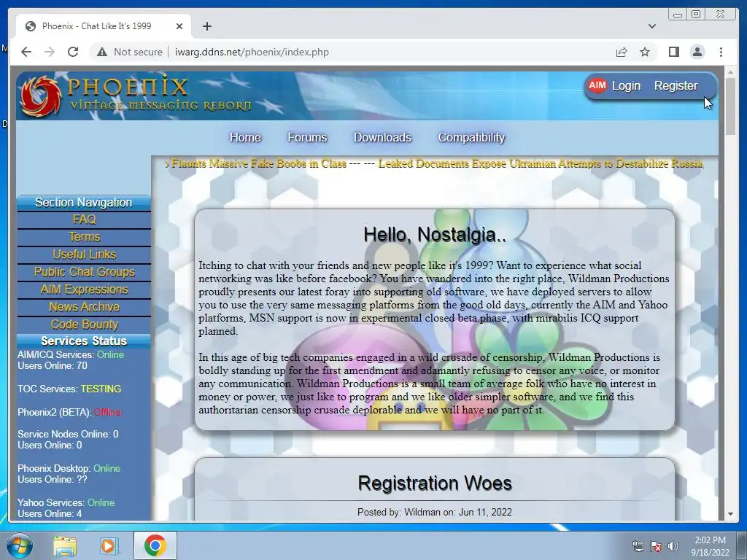Image resolution: width=747 pixels, height=560 pixels.
Task: Open the Register link
Action: pos(676,86)
